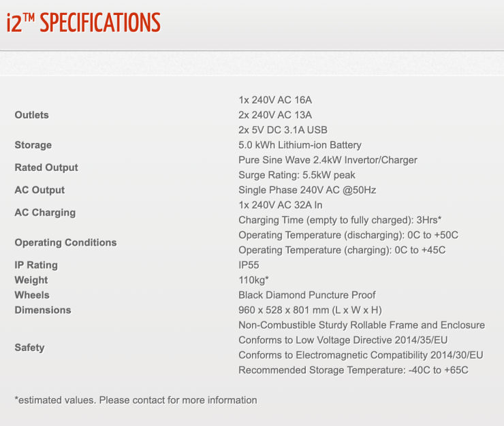Click the estimated values footnote text
This screenshot has width=504, height=426.
coord(136,400)
